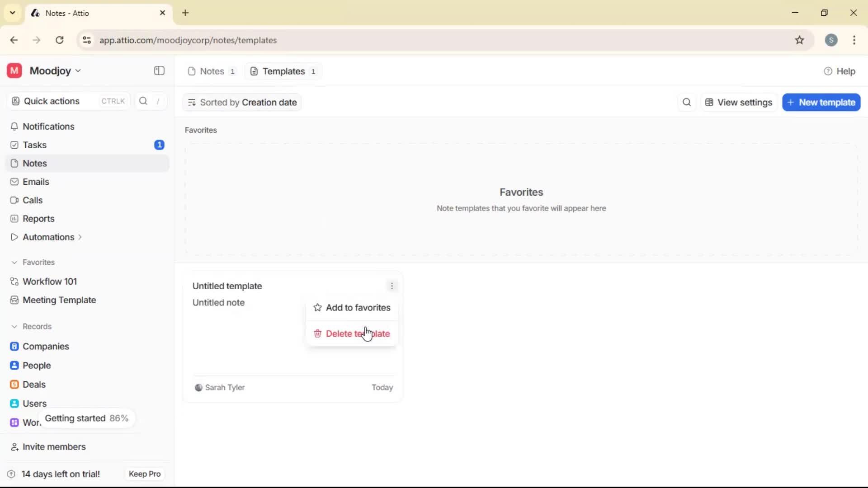This screenshot has height=488, width=868.
Task: Open the Companies records section
Action: pos(45,347)
